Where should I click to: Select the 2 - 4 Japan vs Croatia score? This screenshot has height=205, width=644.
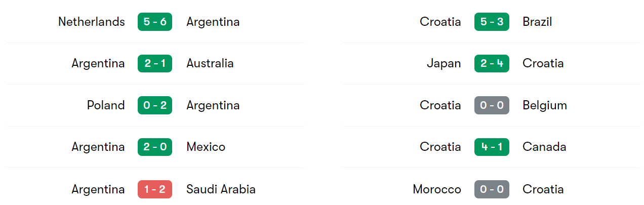coord(492,63)
